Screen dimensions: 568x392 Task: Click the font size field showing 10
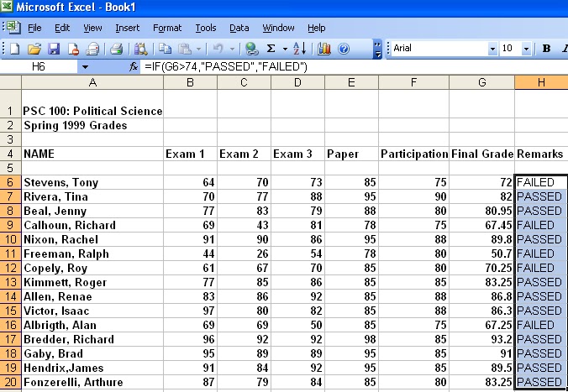point(511,49)
